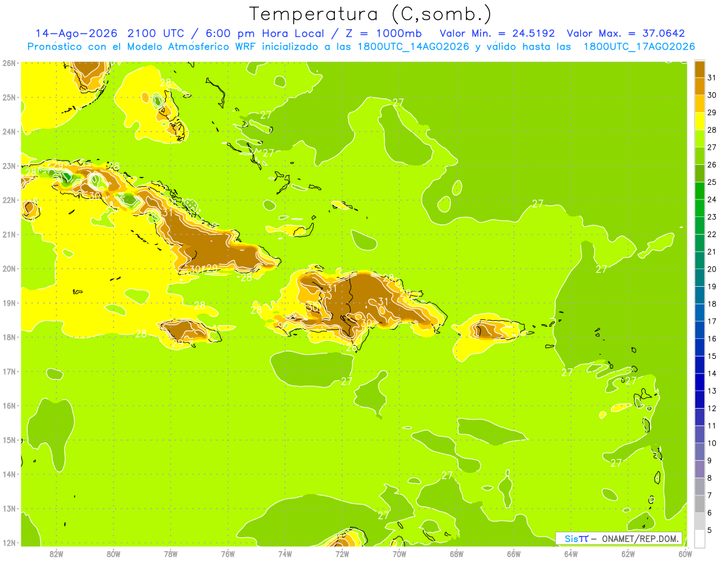Click "Valor Max. = 37.0642"
Screen dimensions: 728x562
[625, 33]
